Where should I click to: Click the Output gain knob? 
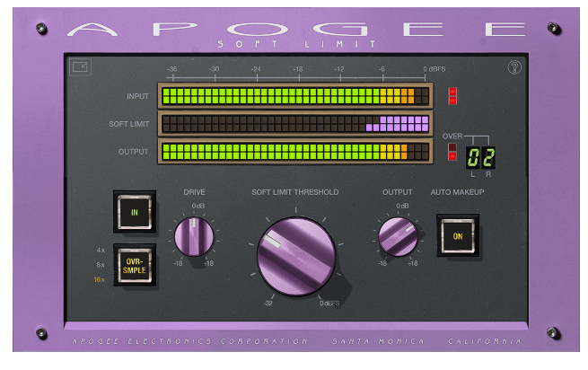[398, 237]
